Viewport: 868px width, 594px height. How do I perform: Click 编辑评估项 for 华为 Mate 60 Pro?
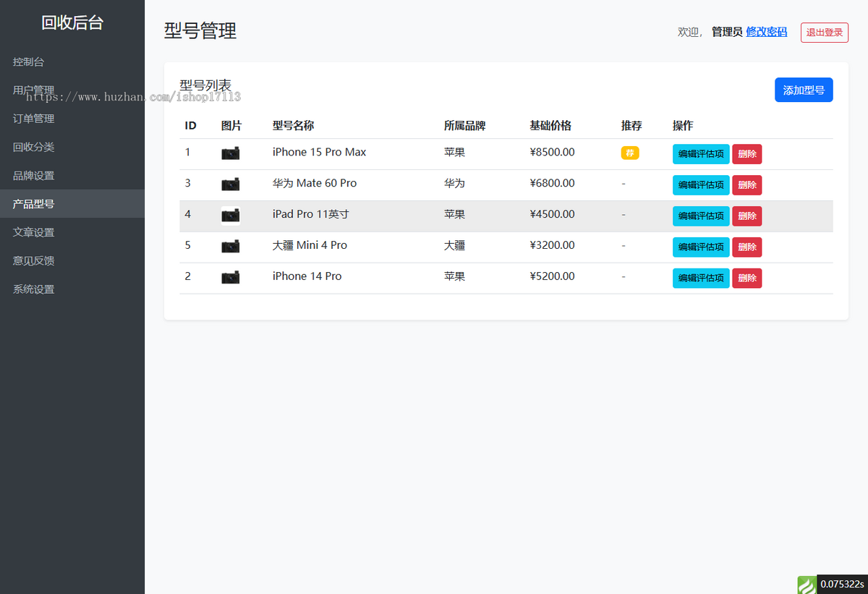701,185
